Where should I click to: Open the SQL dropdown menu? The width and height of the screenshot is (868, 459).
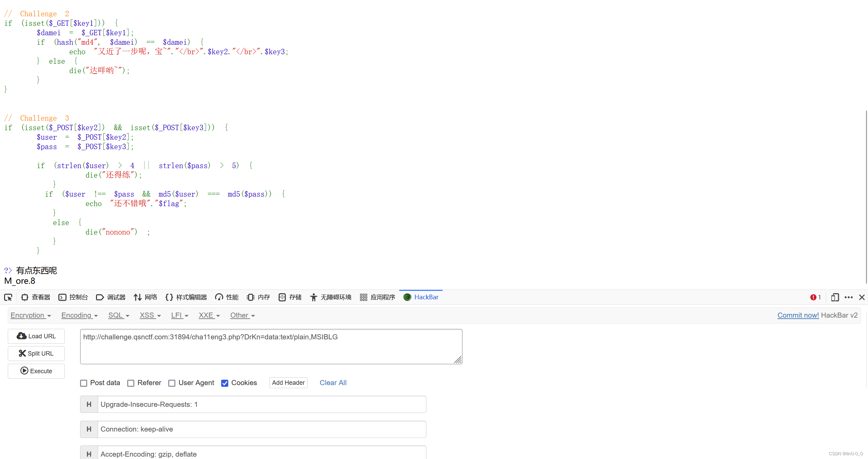(x=119, y=315)
